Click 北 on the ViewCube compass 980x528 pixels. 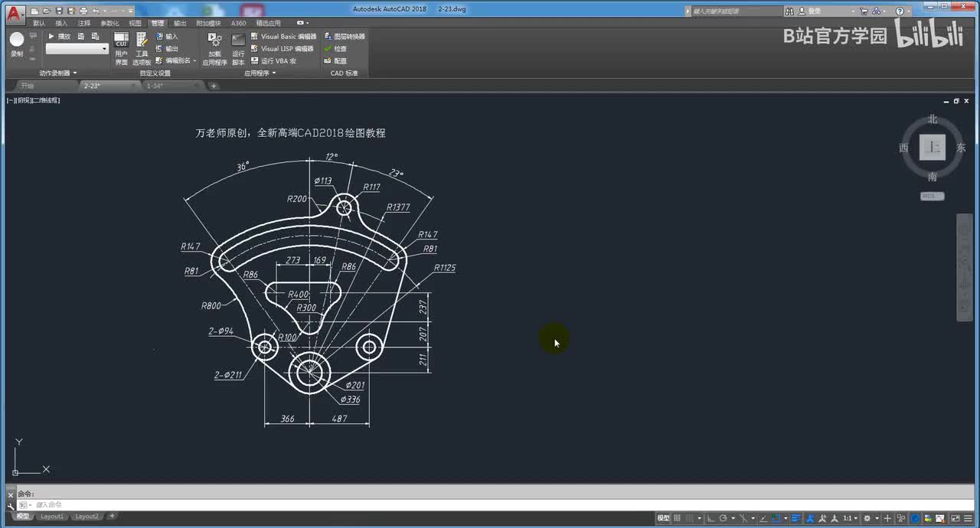pyautogui.click(x=932, y=119)
